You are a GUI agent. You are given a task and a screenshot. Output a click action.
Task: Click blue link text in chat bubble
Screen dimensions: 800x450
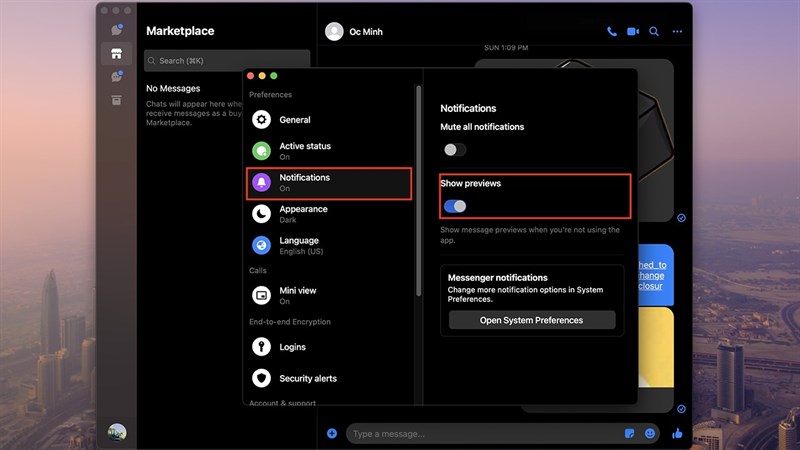tap(652, 276)
